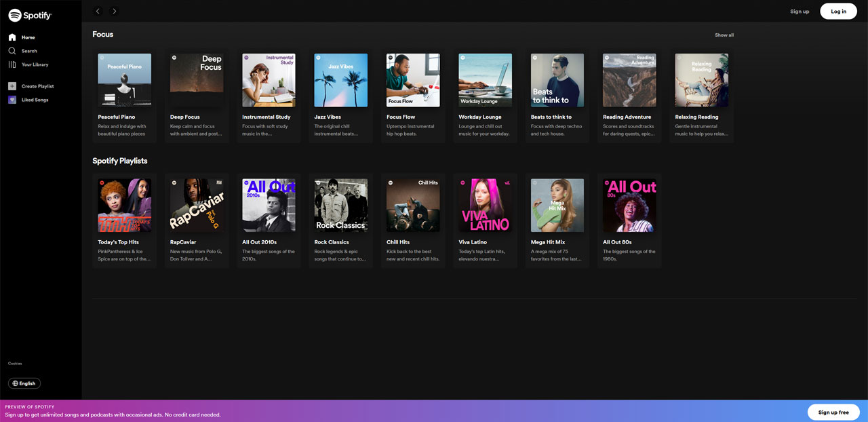Click the 'Workday Lounge' title text
The height and width of the screenshot is (422, 868).
[480, 117]
